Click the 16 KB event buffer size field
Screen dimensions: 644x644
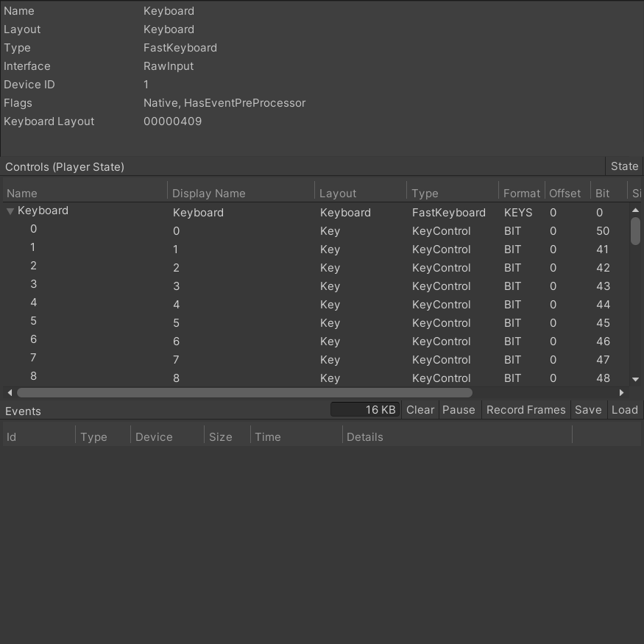tap(365, 409)
